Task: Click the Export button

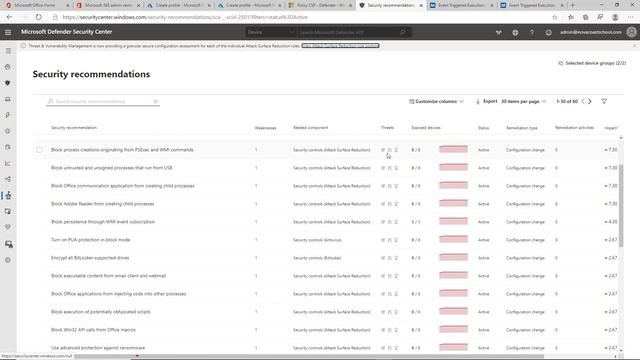Action: tap(487, 101)
